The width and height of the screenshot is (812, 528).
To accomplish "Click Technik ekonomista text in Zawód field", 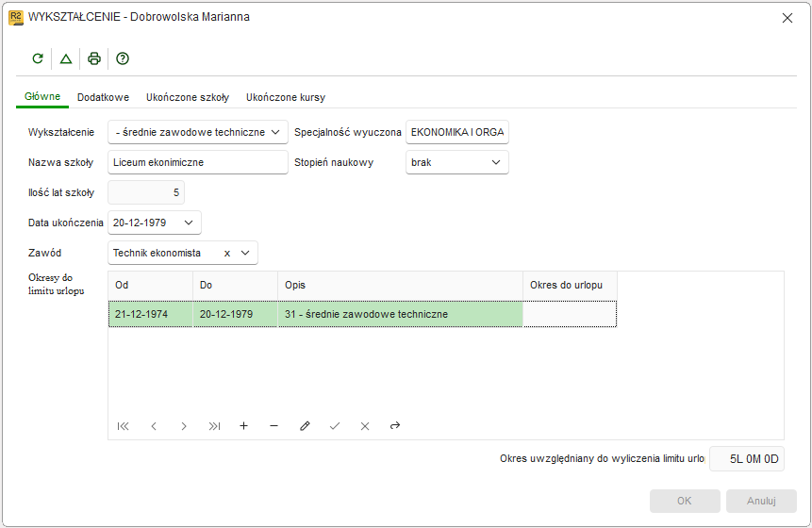I will 157,253.
